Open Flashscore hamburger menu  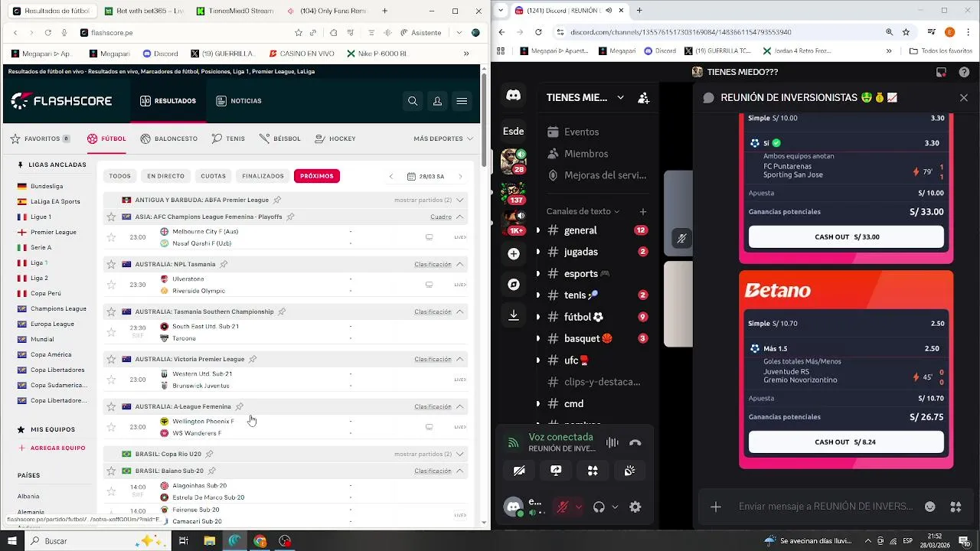[x=462, y=101]
